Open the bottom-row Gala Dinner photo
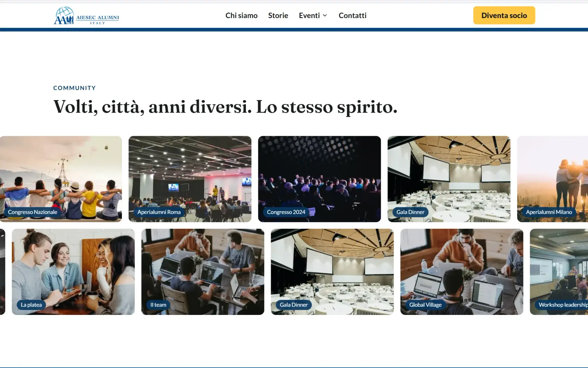588x368 pixels. 332,272
